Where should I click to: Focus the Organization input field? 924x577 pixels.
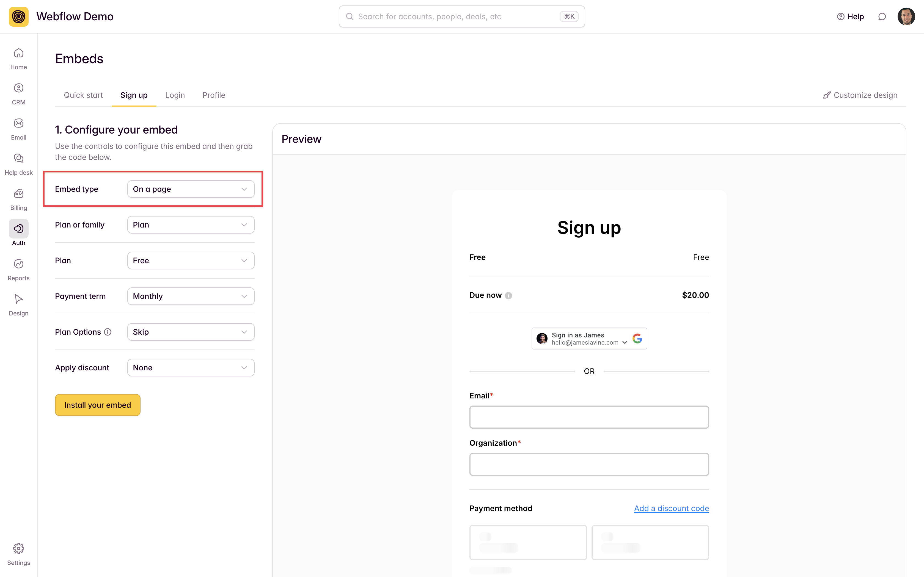point(589,464)
